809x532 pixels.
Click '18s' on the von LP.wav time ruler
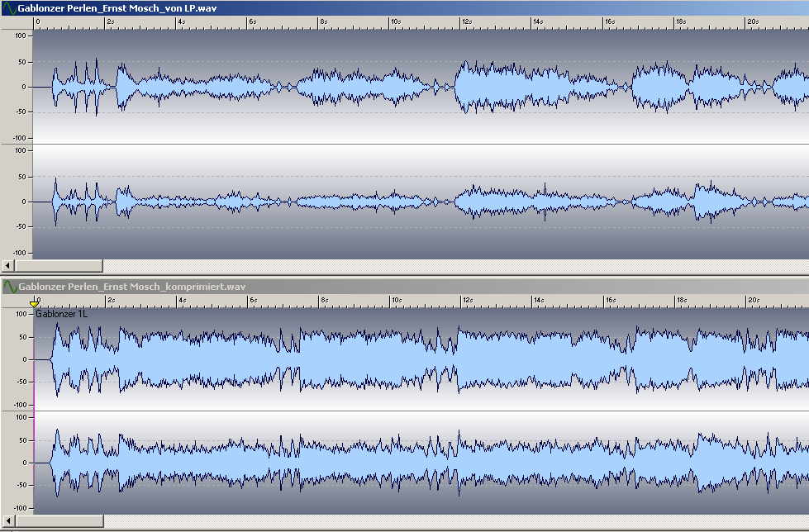coord(681,21)
